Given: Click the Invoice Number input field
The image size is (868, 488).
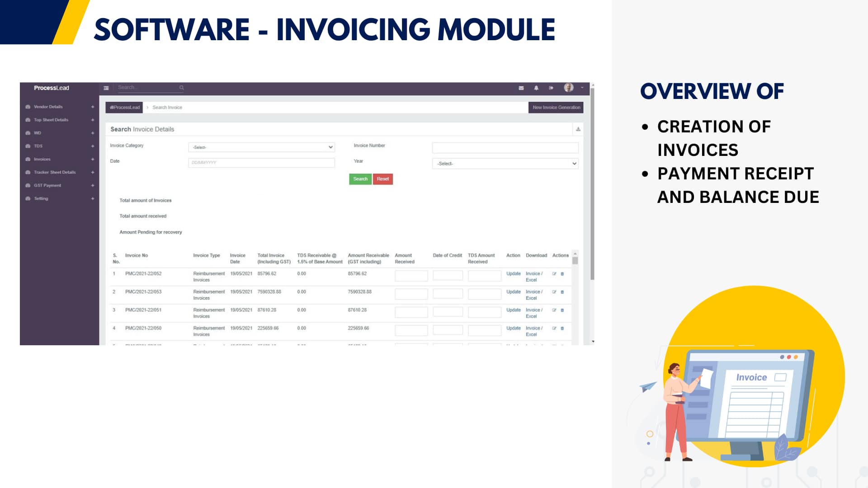Looking at the screenshot, I should coord(505,148).
